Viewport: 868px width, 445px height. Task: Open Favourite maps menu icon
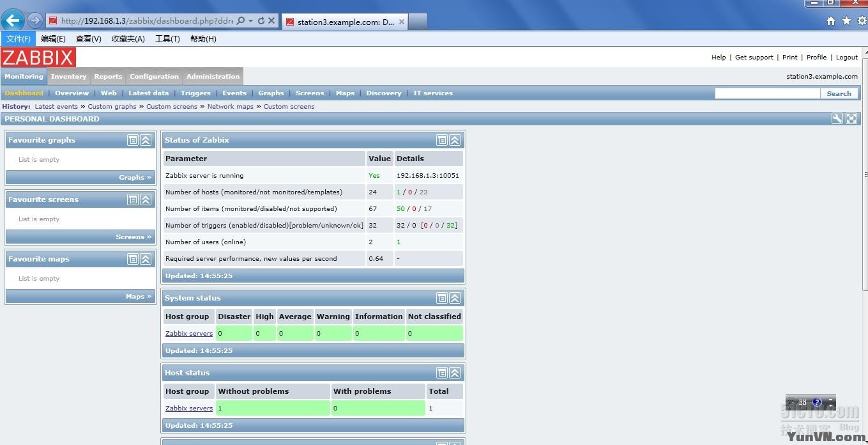(133, 259)
